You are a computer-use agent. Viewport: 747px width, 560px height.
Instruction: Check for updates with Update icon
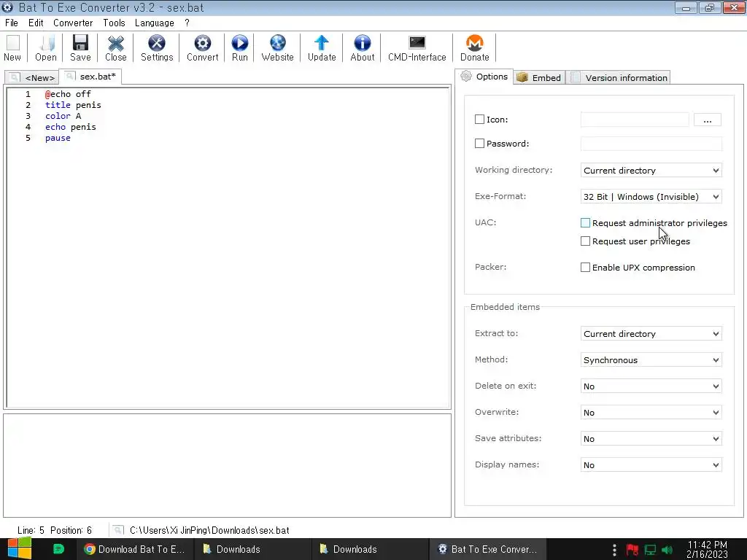pos(322,47)
